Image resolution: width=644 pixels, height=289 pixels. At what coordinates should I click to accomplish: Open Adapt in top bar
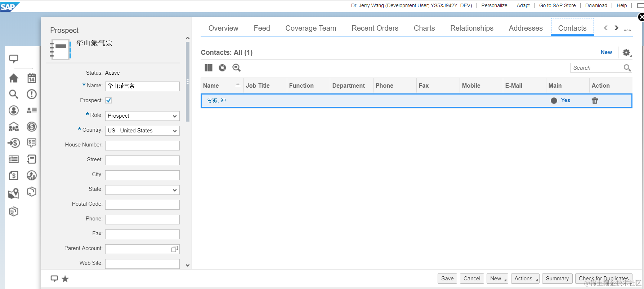523,5
